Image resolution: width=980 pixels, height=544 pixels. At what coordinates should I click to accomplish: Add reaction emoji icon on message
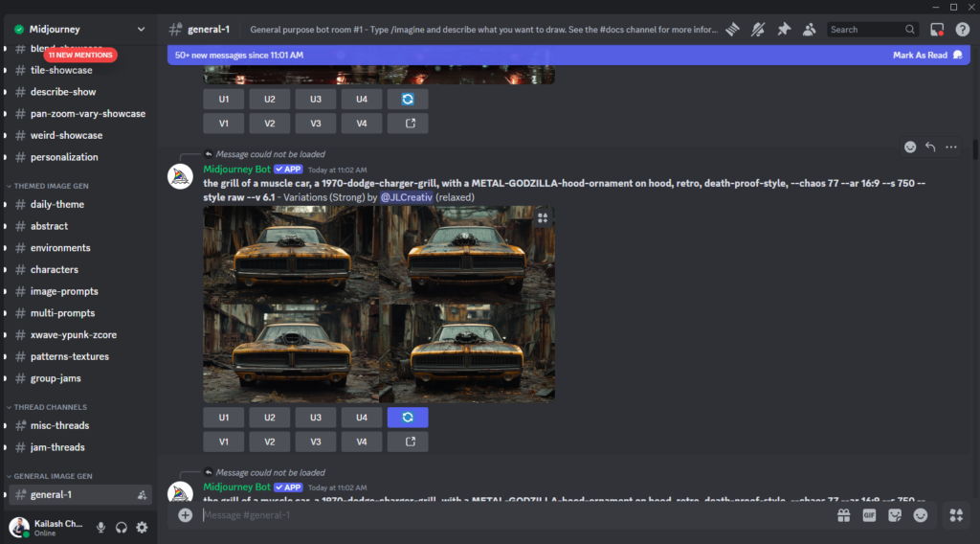[x=910, y=147]
